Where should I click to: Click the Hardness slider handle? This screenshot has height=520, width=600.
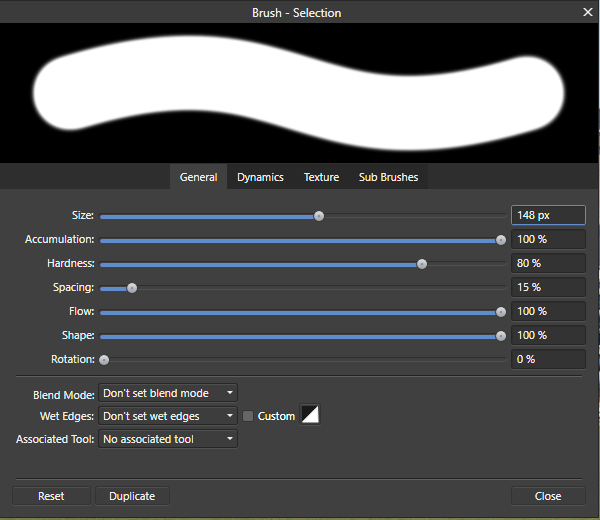(x=422, y=264)
